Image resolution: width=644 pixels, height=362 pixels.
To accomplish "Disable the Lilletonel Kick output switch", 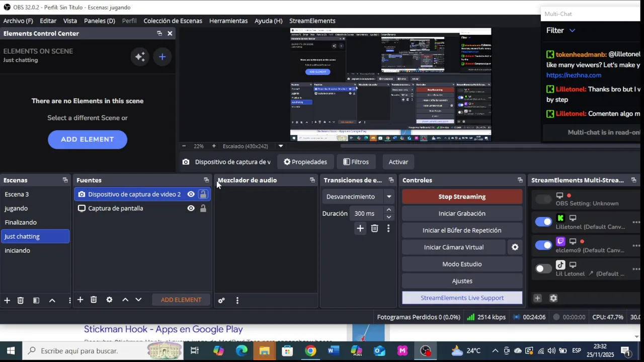I will (543, 222).
